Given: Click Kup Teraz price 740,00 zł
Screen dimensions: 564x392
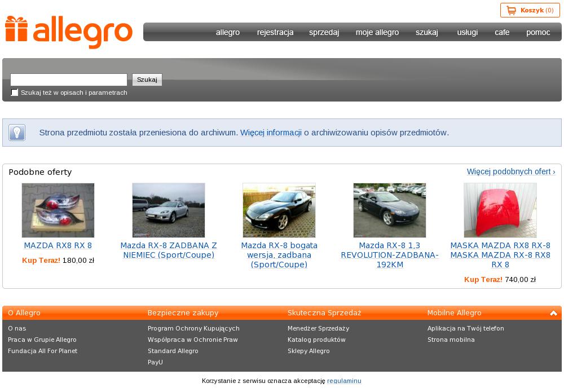Looking at the screenshot, I should [500, 279].
